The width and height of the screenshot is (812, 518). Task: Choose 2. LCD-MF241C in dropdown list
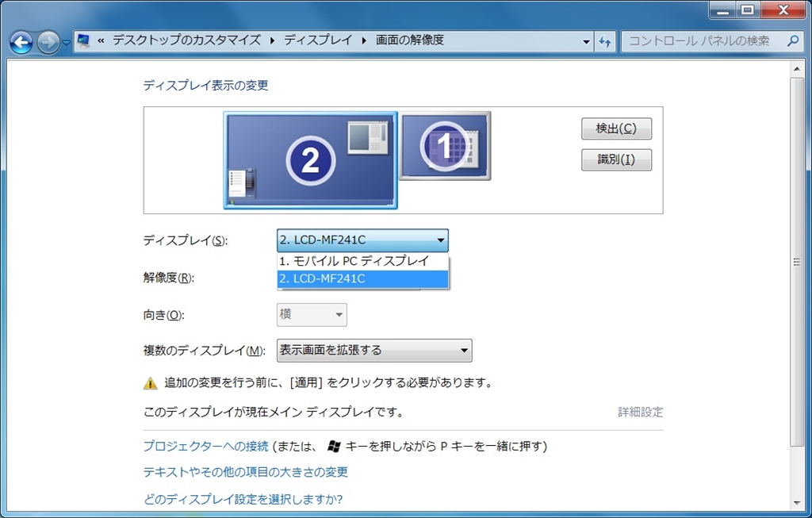[x=362, y=278]
